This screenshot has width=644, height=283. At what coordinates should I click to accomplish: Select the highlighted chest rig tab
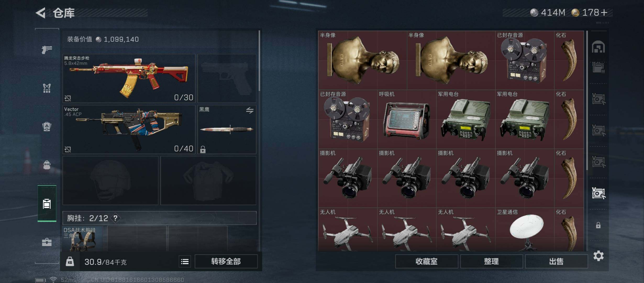coord(47,204)
